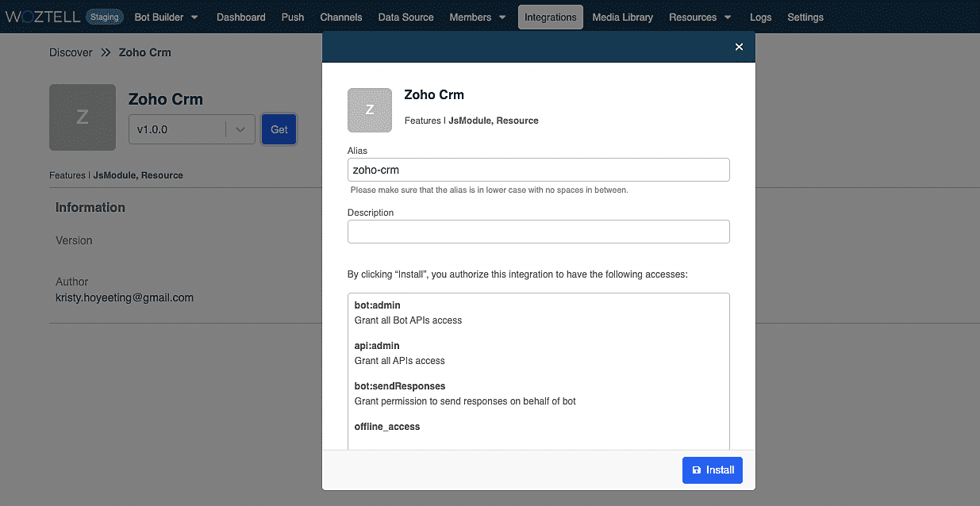Click the Woztell logo
The width and height of the screenshot is (980, 506).
[x=43, y=17]
